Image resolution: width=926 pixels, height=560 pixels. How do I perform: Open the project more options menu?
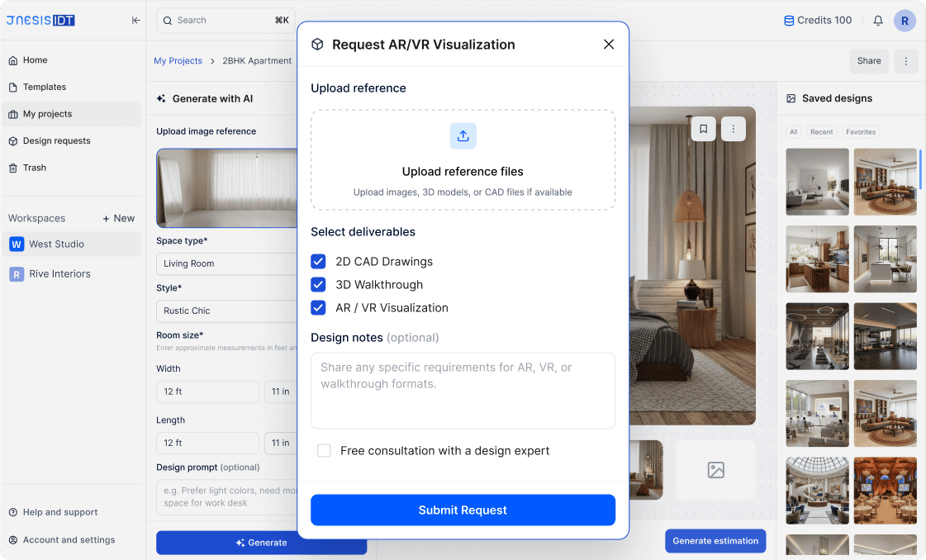pos(906,61)
